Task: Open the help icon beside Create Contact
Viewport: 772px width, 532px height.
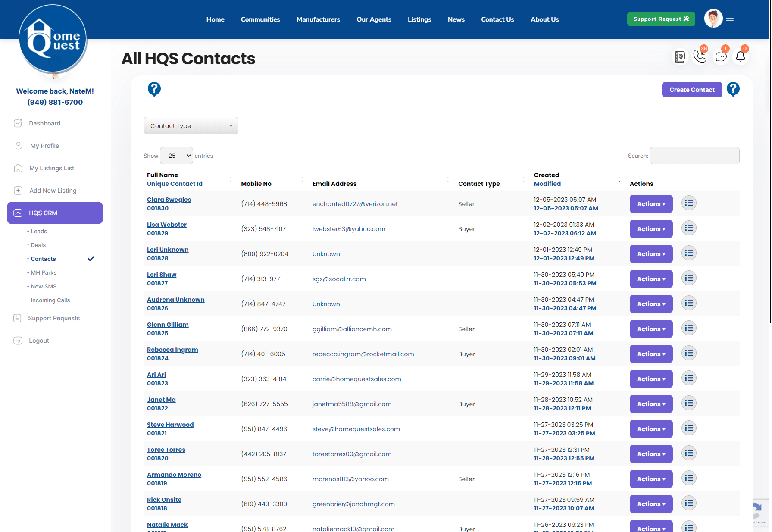Action: (x=733, y=89)
